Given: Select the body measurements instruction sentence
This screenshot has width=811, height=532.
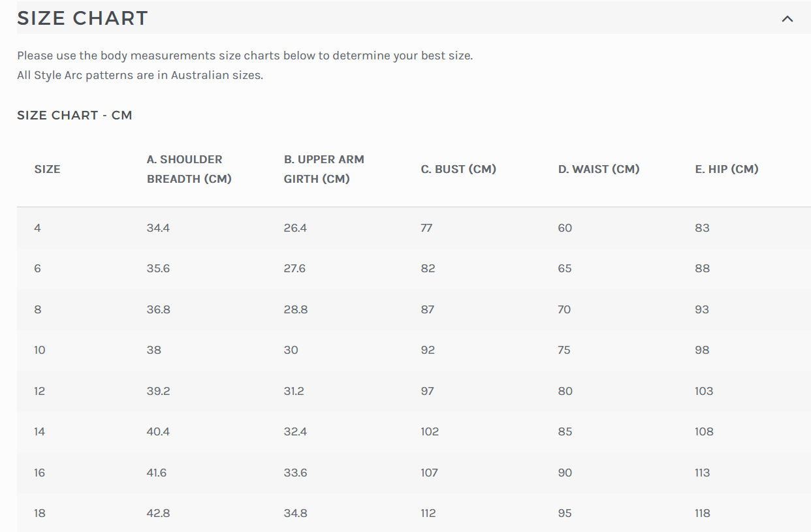Looking at the screenshot, I should click(245, 55).
